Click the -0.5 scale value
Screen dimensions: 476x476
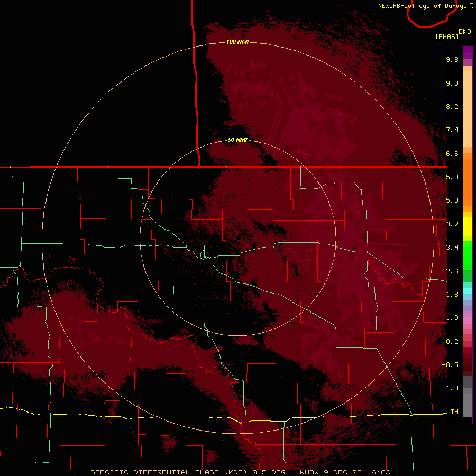pyautogui.click(x=450, y=365)
